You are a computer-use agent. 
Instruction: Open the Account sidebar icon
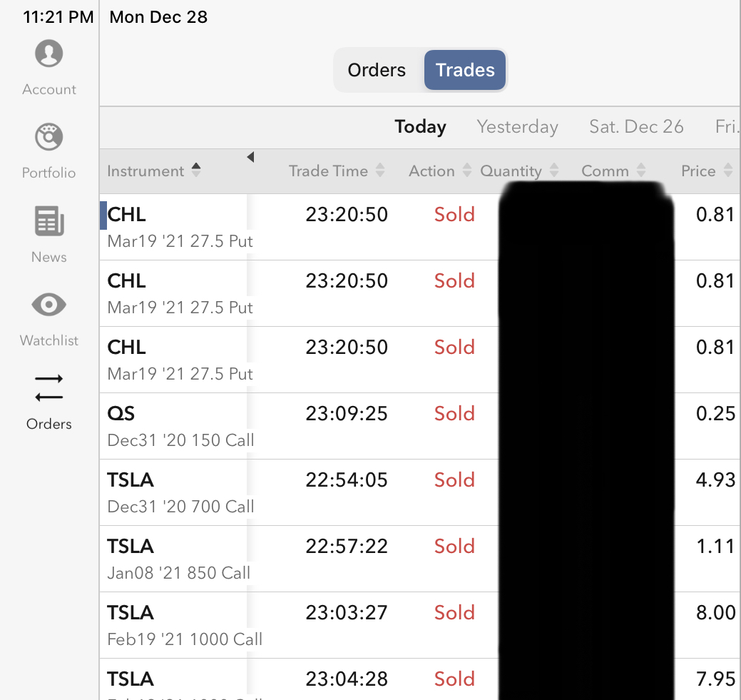[48, 54]
